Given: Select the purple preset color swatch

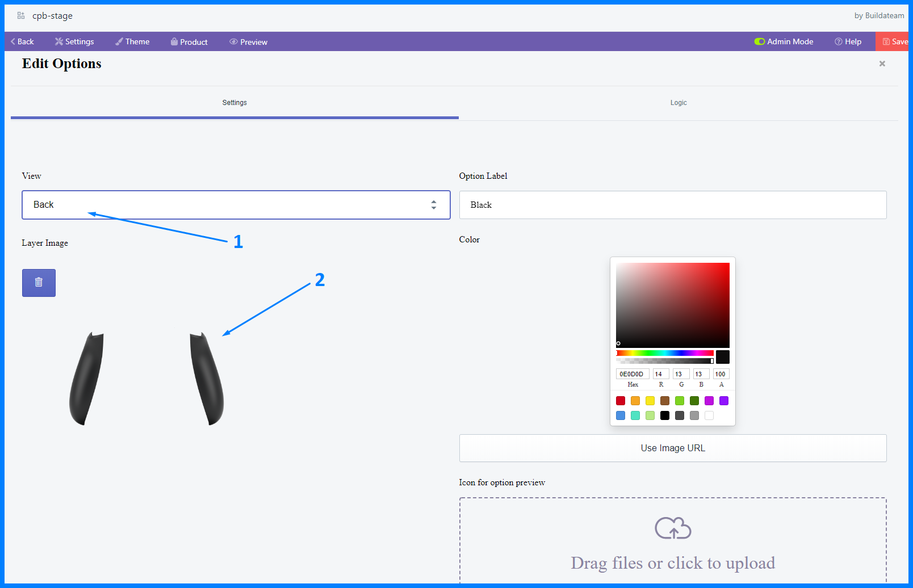Looking at the screenshot, I should (x=724, y=401).
